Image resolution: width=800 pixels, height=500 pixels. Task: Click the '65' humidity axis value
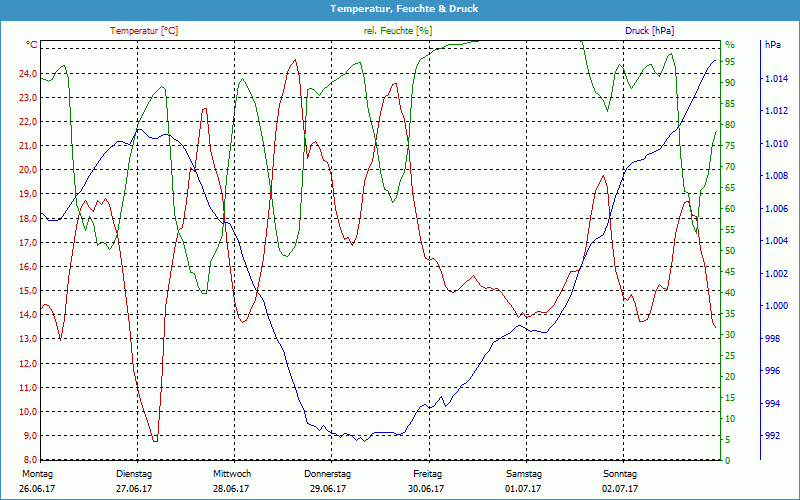tap(730, 187)
